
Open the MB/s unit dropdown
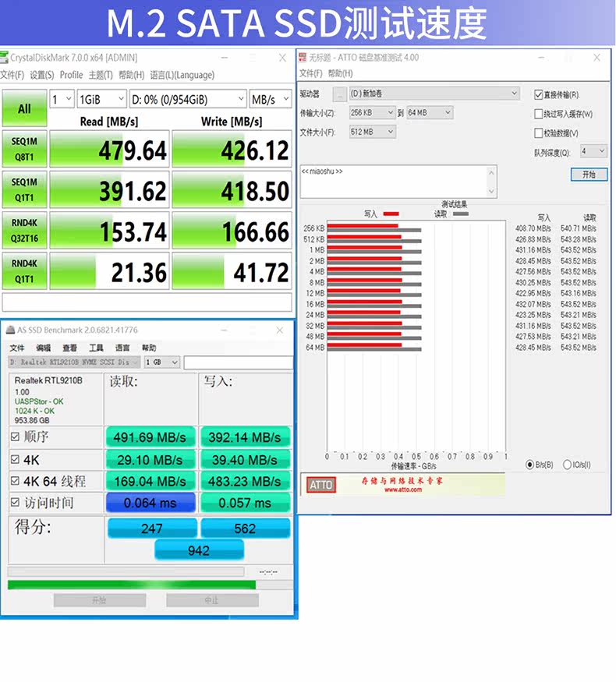pyautogui.click(x=270, y=100)
